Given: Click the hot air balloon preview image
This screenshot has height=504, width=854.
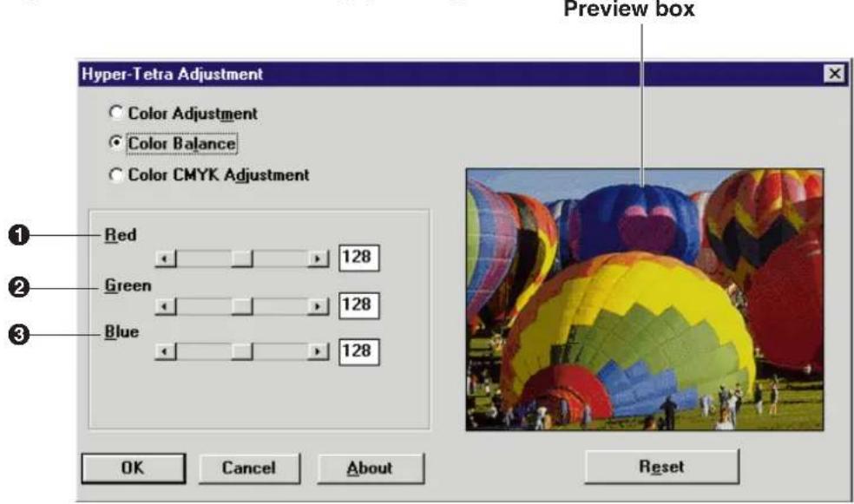Looking at the screenshot, I should [645, 299].
